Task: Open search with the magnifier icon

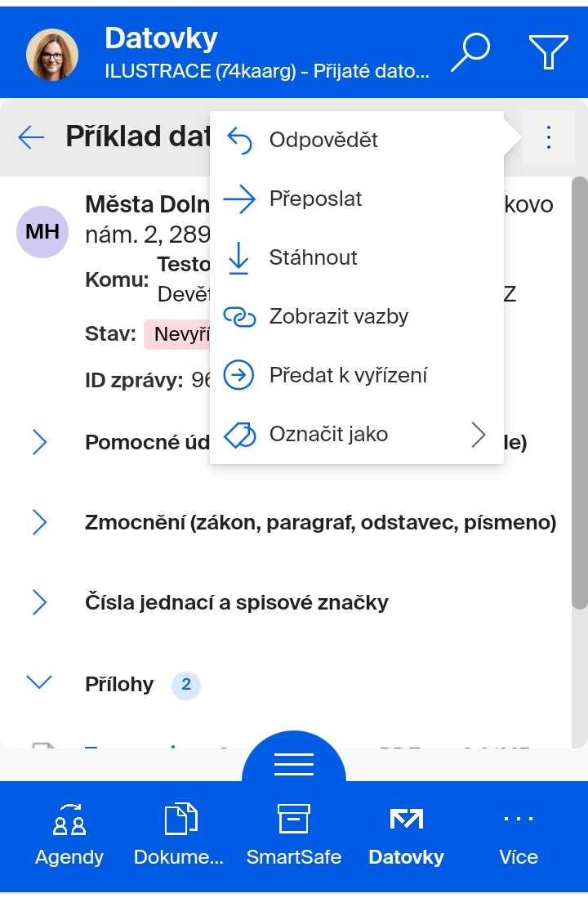Action: click(x=470, y=52)
